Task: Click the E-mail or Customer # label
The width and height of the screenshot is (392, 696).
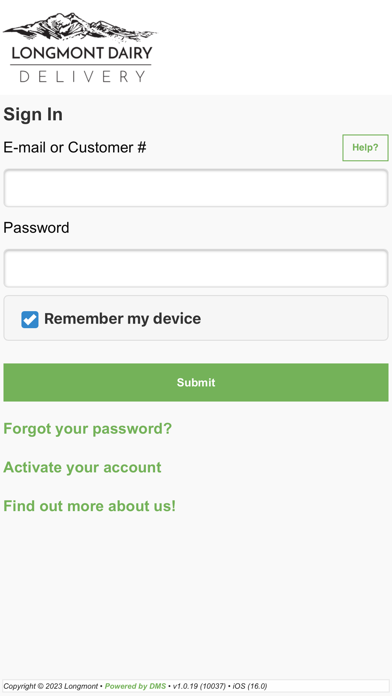Action: click(75, 147)
